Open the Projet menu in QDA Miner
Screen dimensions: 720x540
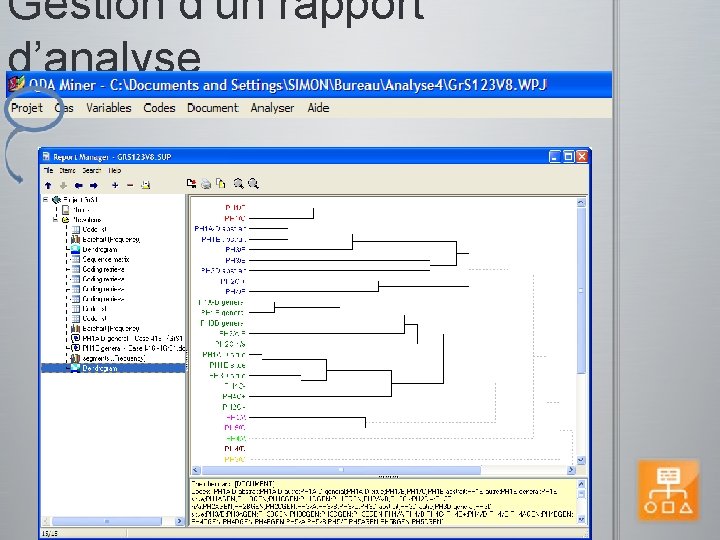coord(27,108)
